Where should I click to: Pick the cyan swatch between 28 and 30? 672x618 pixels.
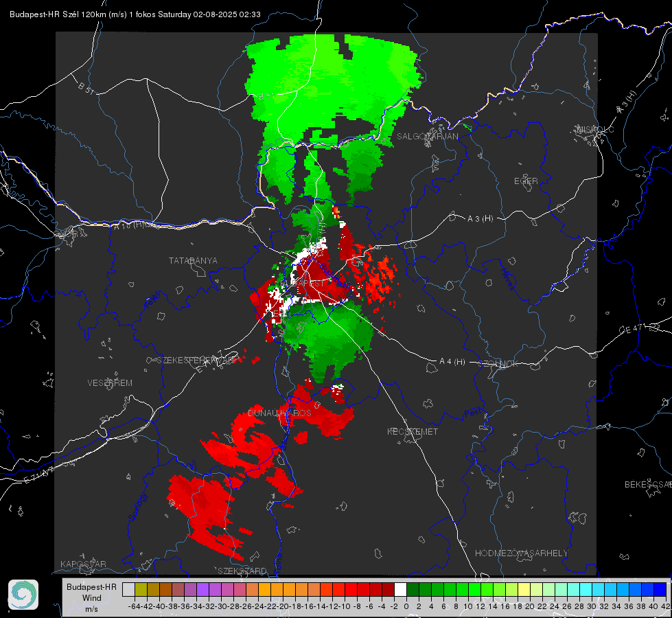pyautogui.click(x=586, y=589)
